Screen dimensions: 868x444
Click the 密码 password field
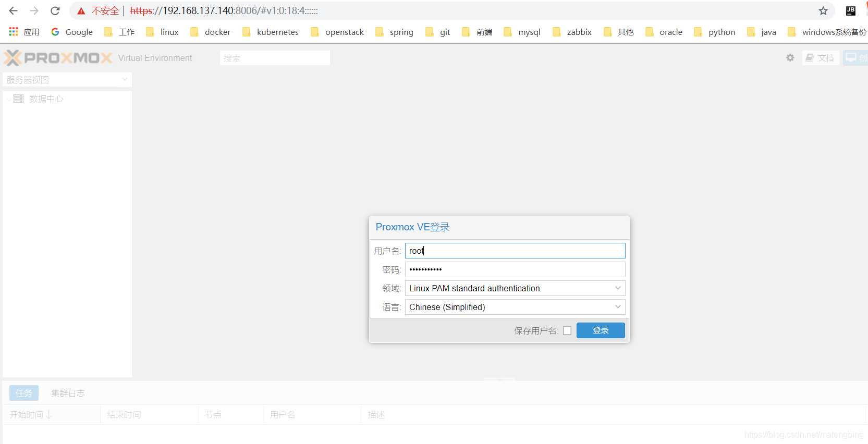click(515, 269)
